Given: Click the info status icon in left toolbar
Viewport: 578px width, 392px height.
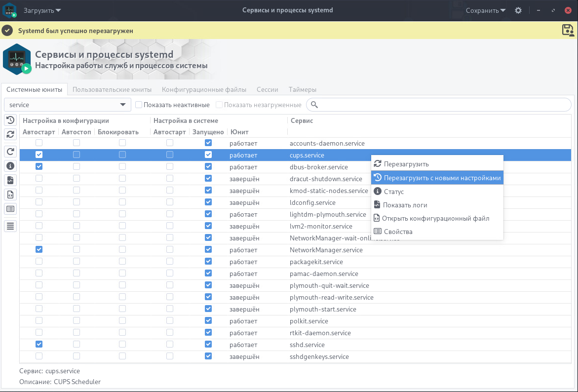Looking at the screenshot, I should coord(10,166).
